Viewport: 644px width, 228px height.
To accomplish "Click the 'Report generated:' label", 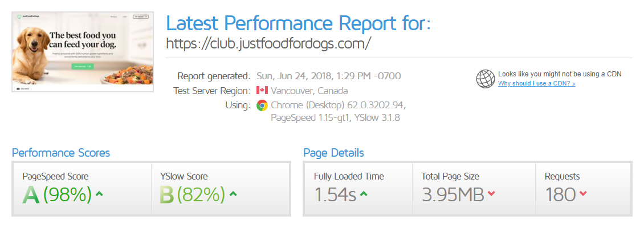I will pos(214,76).
